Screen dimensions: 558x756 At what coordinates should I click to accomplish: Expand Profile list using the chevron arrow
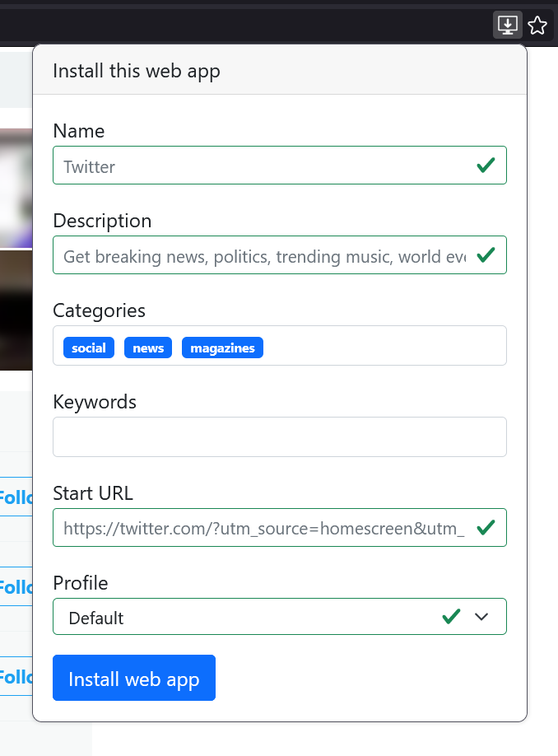click(482, 617)
